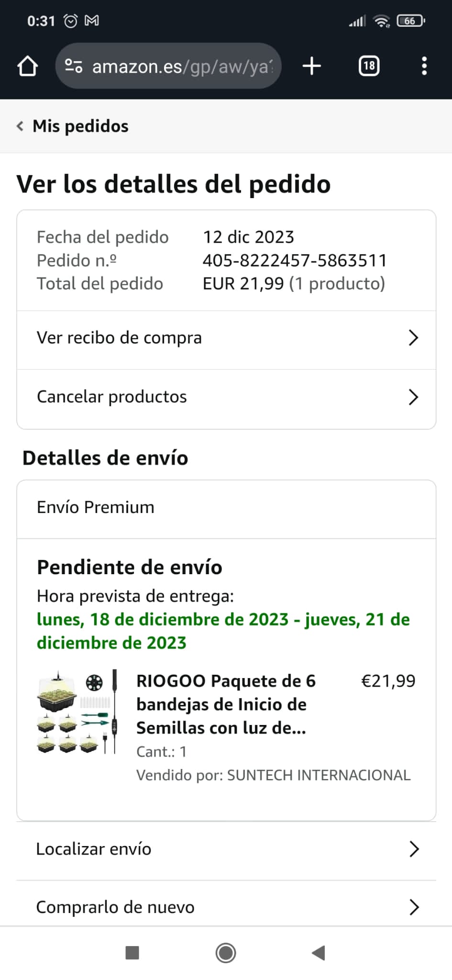
Task: Open the tab switcher showing 18 tabs
Action: (x=369, y=66)
